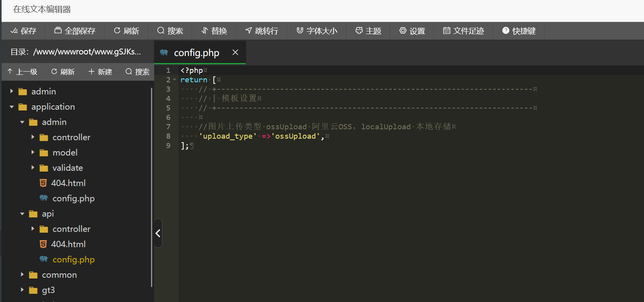The image size is (644, 302).
Task: Click the elephant PHP icon on the config.php tab
Action: point(164,52)
